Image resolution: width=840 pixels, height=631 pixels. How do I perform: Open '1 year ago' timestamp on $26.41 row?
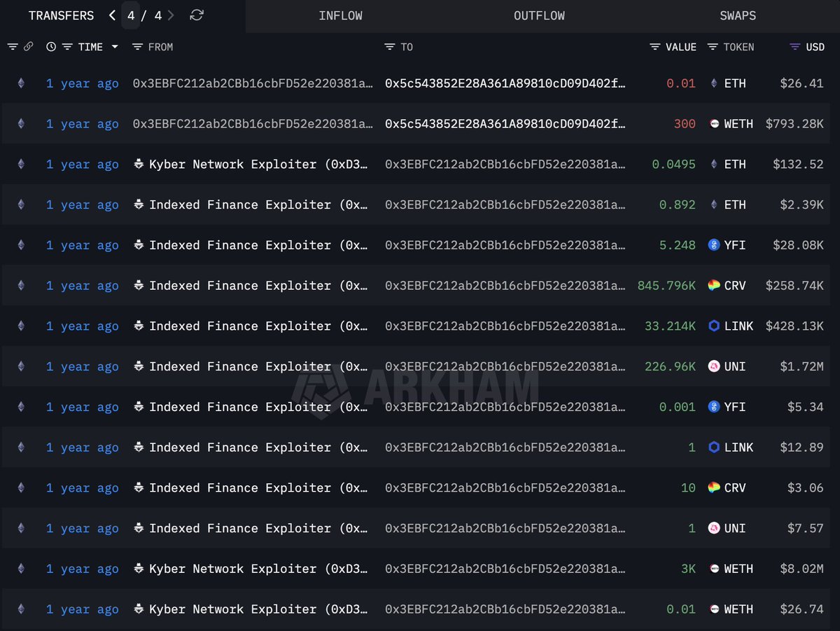click(x=83, y=83)
